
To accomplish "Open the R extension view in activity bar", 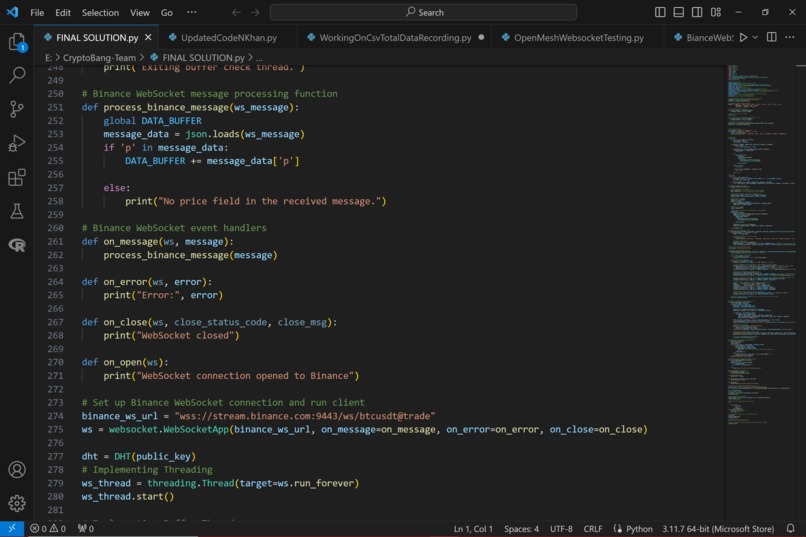I will point(17,245).
